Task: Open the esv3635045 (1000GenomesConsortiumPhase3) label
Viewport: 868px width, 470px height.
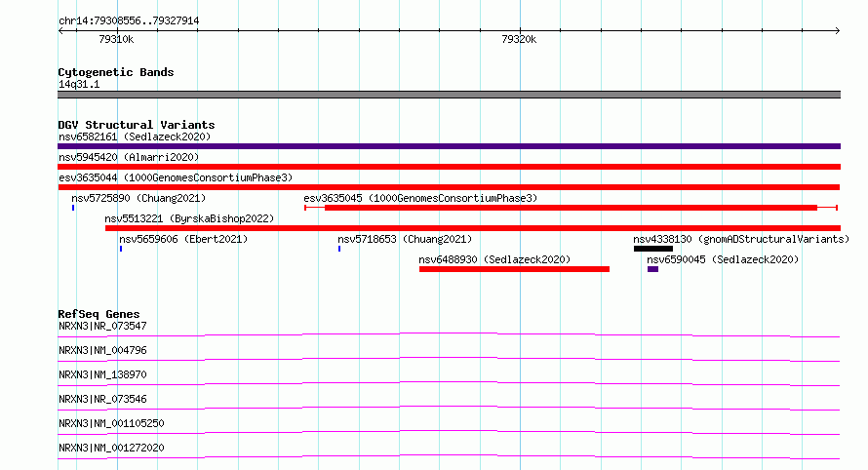Action: 420,198
